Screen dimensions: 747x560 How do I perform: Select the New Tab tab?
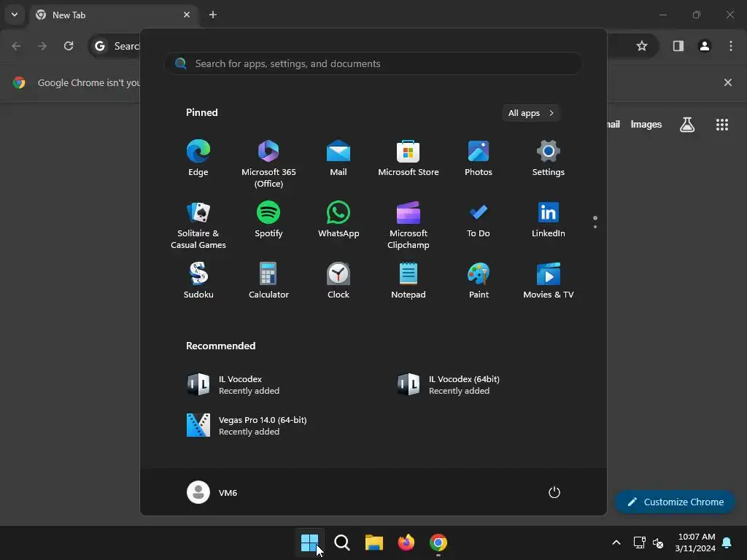tap(114, 15)
